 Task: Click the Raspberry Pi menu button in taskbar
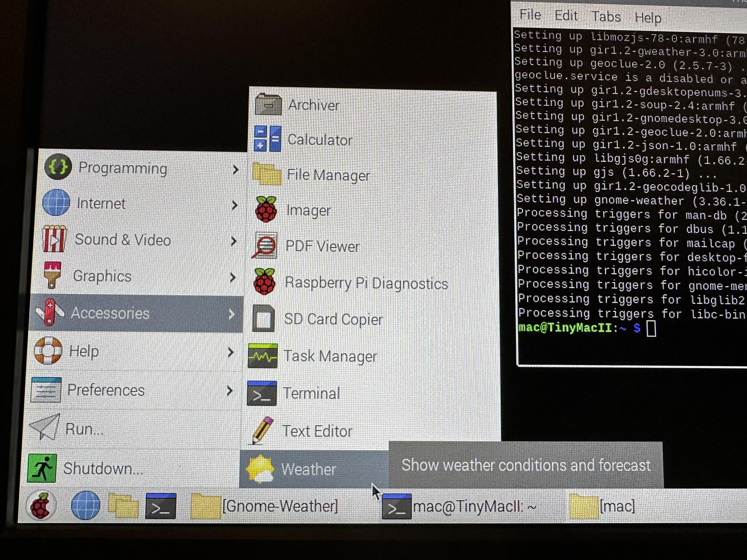coord(41,505)
